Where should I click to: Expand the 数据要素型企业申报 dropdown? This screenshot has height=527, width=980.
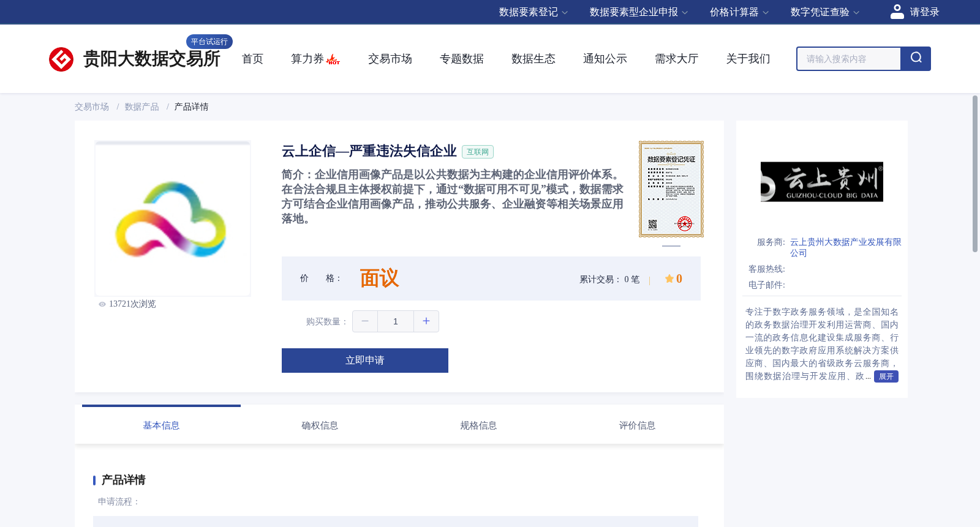tap(639, 12)
